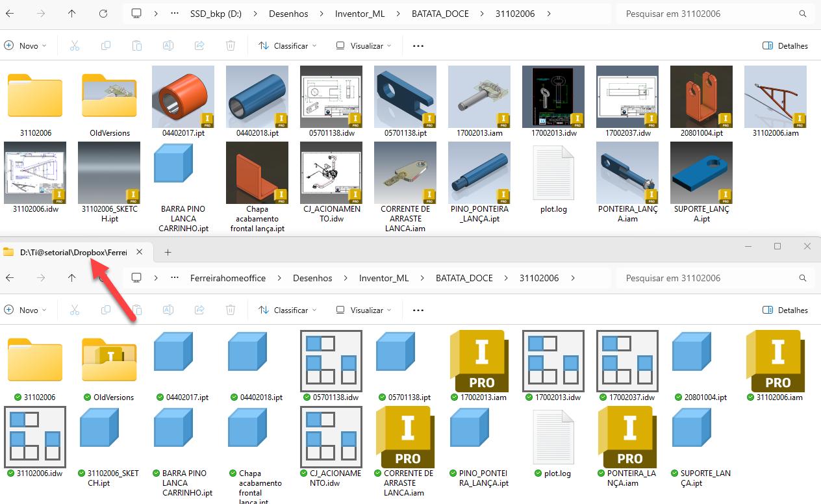The width and height of the screenshot is (821, 504).
Task: Click the Rename icon in the lower window toolbar
Action: click(168, 310)
